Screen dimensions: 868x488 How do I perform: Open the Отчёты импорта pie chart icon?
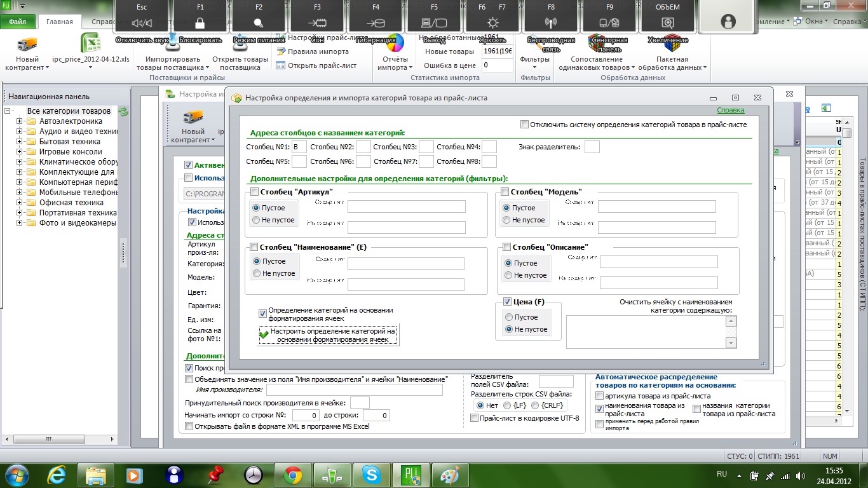click(x=395, y=44)
